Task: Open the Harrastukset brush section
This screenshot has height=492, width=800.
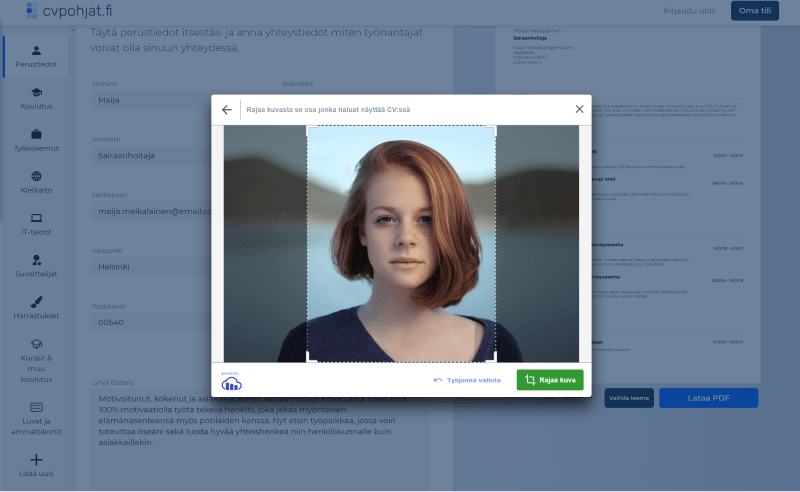Action: click(x=36, y=308)
